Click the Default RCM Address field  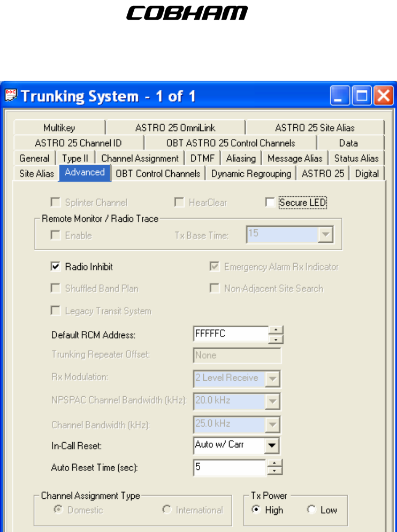pos(231,334)
